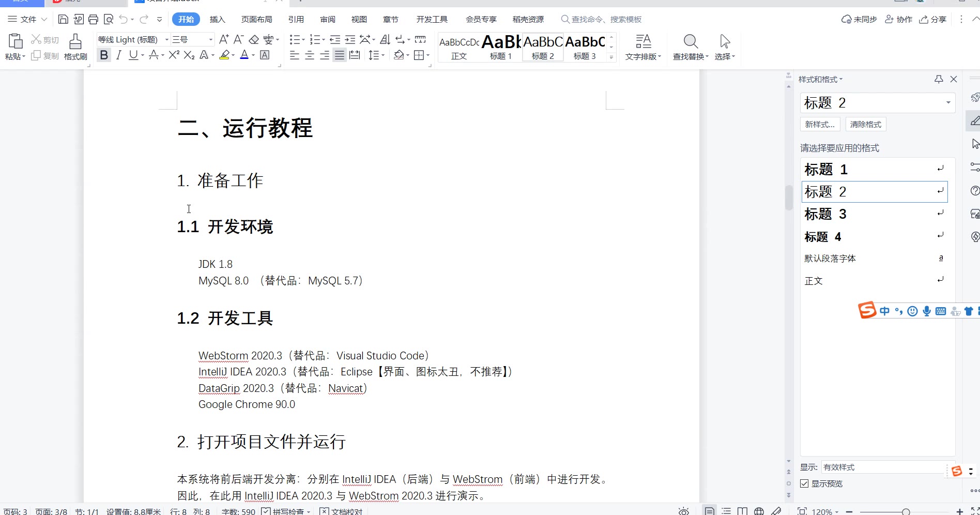Click the Save icon in quick access toolbar
Image resolution: width=980 pixels, height=515 pixels.
pyautogui.click(x=63, y=20)
